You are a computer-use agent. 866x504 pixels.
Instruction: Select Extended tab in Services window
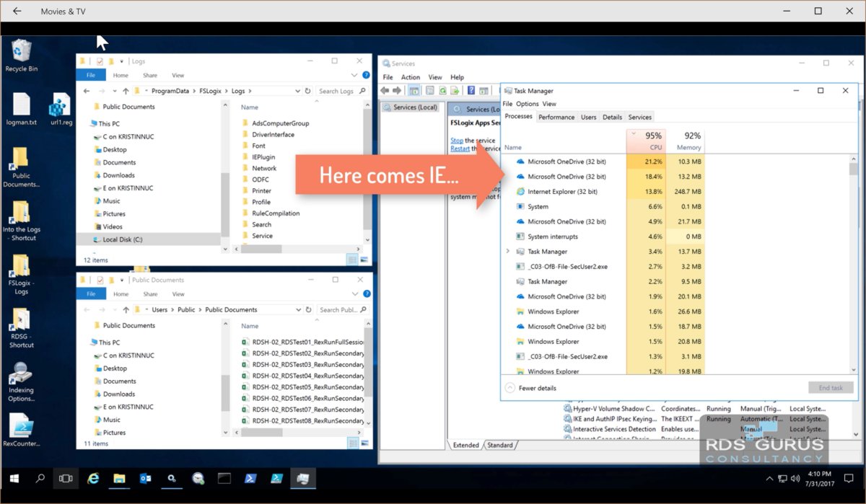[465, 445]
